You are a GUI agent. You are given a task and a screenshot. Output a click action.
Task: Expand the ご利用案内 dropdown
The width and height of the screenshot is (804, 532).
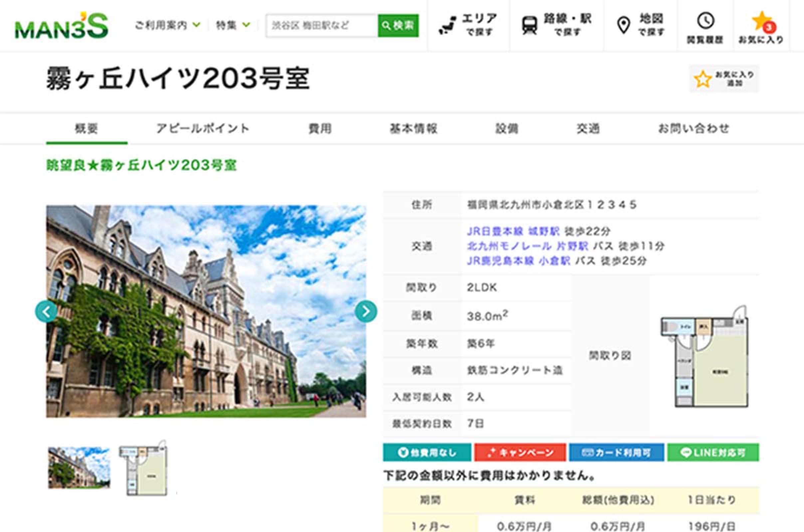tap(168, 25)
